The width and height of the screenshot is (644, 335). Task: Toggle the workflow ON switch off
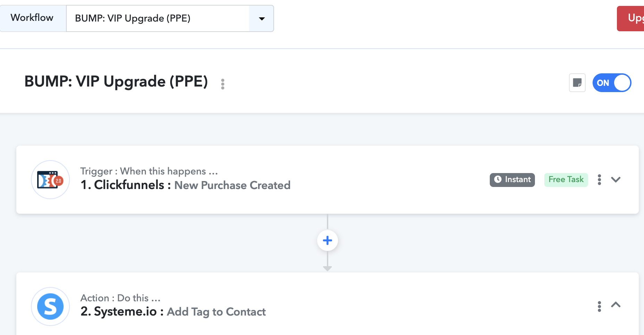[x=612, y=83]
